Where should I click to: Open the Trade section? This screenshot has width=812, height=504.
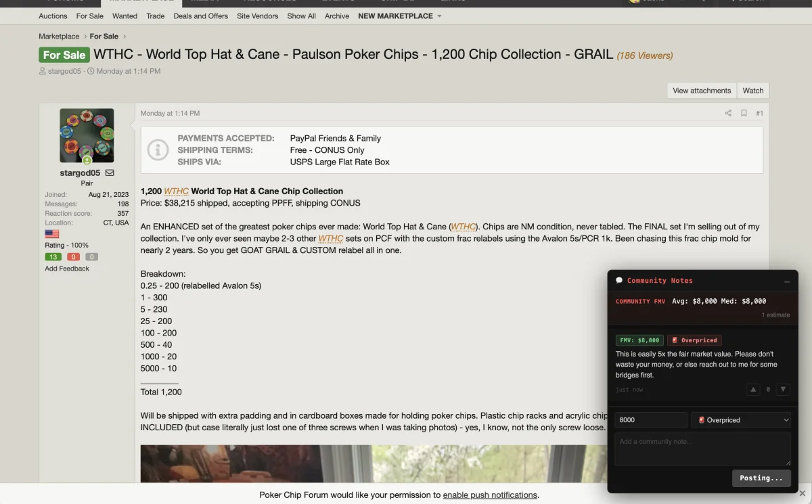click(x=156, y=16)
